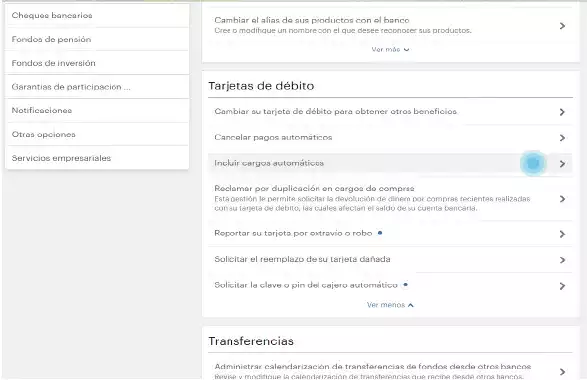Viewport: 587px width, 380px height.
Task: Select Incluir cargos automáticos option
Action: pos(390,163)
